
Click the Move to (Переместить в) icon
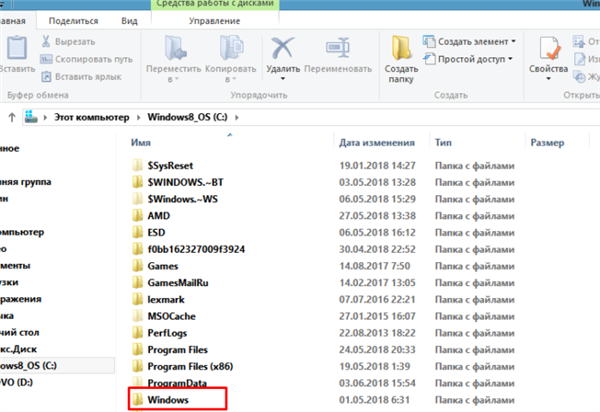[x=174, y=48]
